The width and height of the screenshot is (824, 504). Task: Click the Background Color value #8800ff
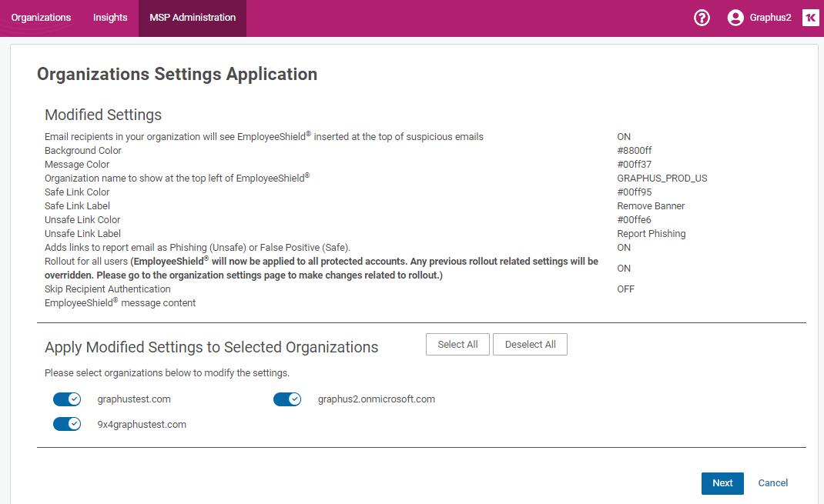(x=635, y=151)
